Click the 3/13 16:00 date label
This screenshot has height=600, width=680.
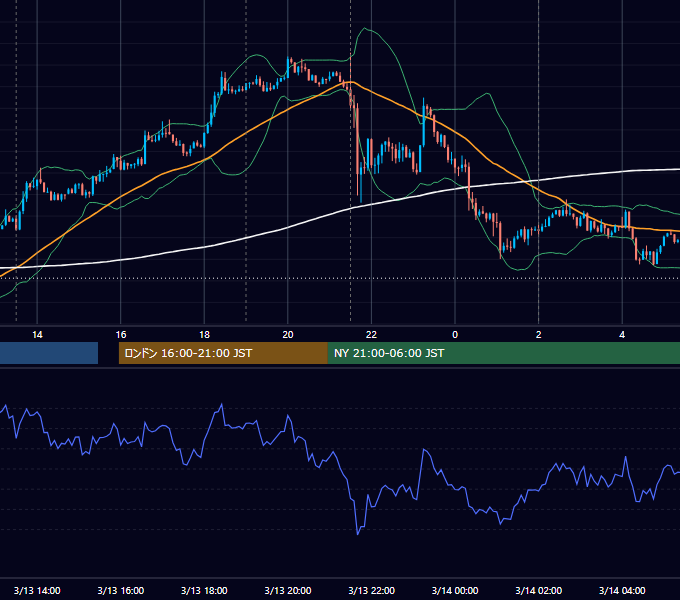(121, 590)
